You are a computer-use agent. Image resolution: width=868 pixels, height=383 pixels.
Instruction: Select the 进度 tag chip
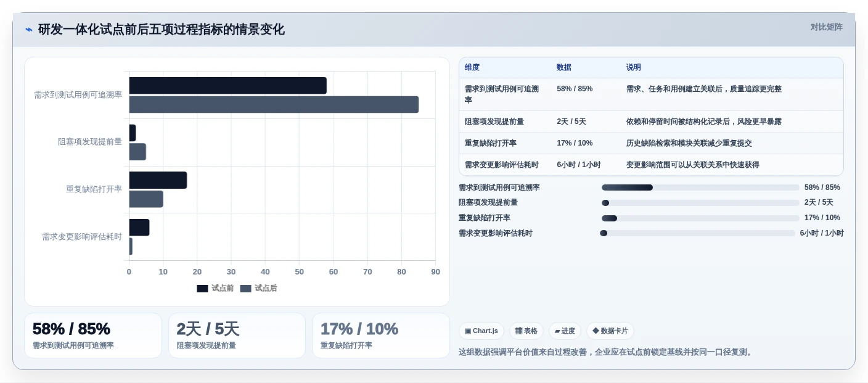[565, 331]
